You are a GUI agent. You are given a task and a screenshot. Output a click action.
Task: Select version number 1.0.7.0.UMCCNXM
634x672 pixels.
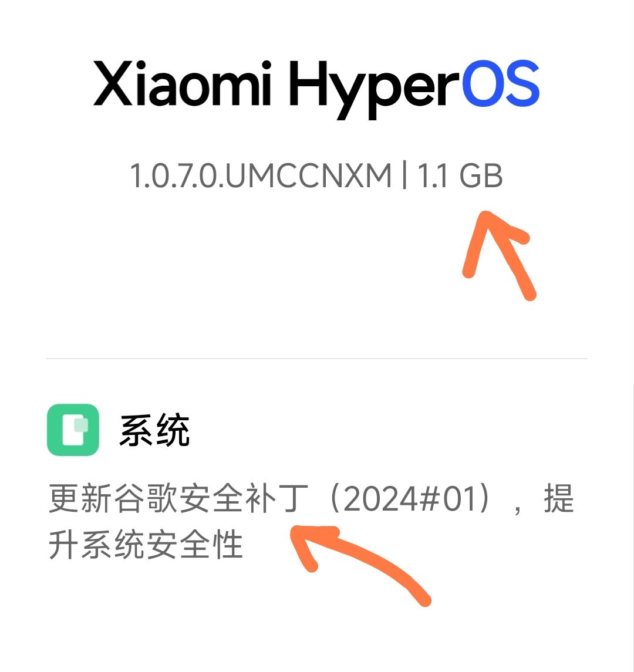[261, 175]
